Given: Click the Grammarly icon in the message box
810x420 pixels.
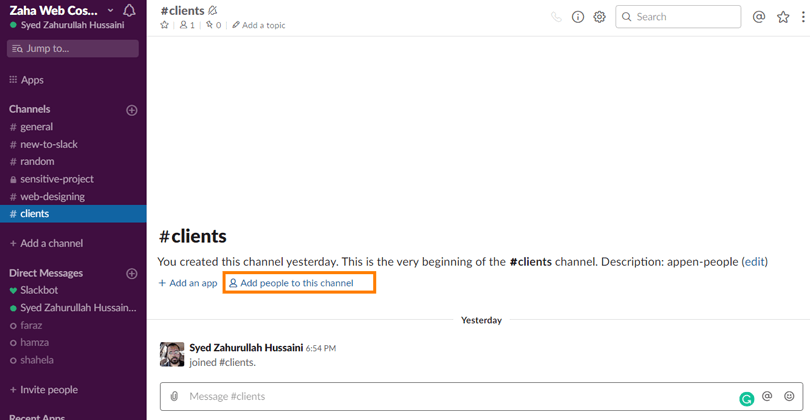Looking at the screenshot, I should 746,399.
